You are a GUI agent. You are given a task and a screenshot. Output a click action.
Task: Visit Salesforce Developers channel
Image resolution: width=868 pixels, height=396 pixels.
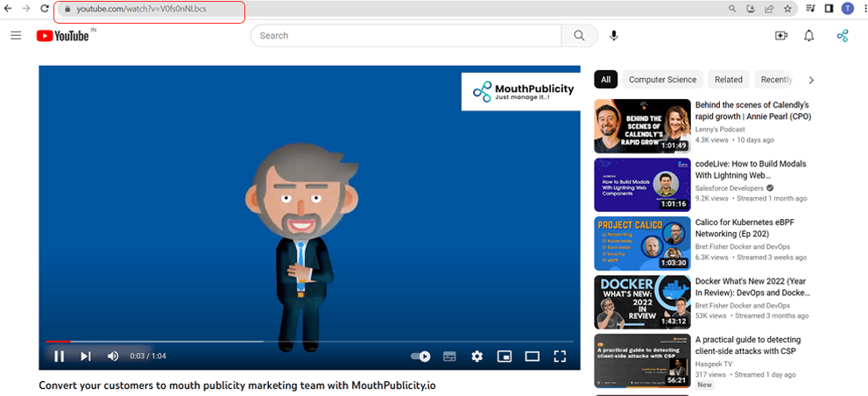[x=729, y=188]
